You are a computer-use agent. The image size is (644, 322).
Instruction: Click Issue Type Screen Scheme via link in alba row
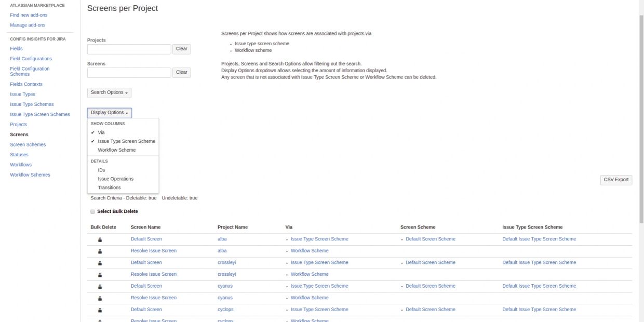(x=319, y=239)
